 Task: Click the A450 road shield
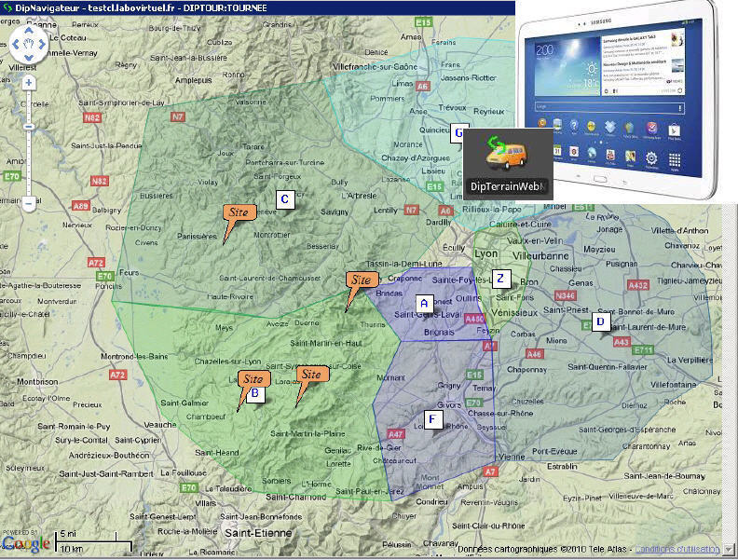point(474,319)
